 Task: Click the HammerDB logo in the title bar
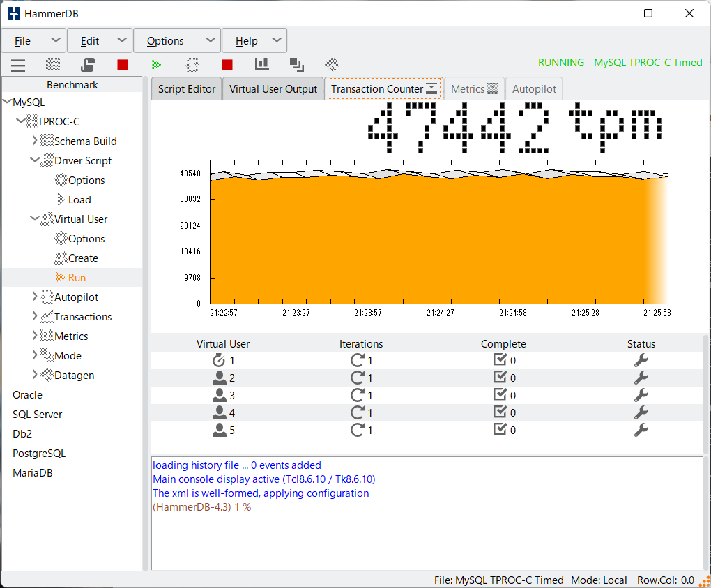[14, 13]
